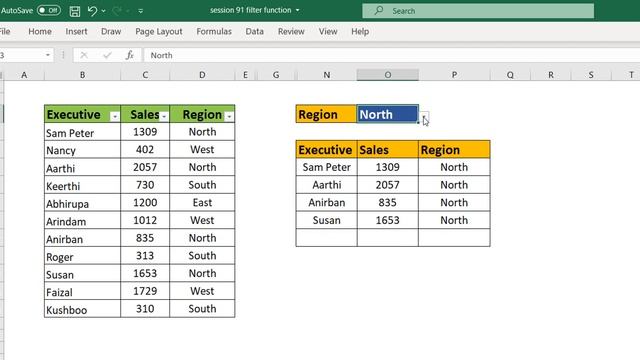
Task: Click the sales value 1729
Action: 145,291
